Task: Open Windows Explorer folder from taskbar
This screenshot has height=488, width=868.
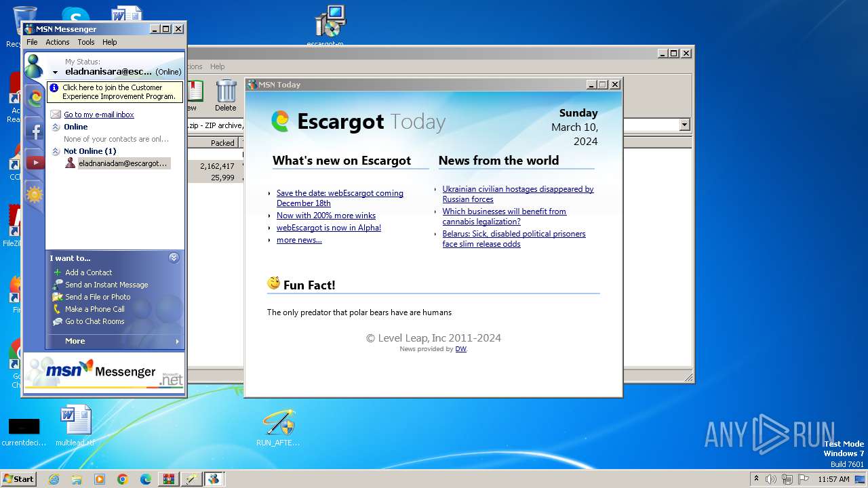Action: click(77, 479)
